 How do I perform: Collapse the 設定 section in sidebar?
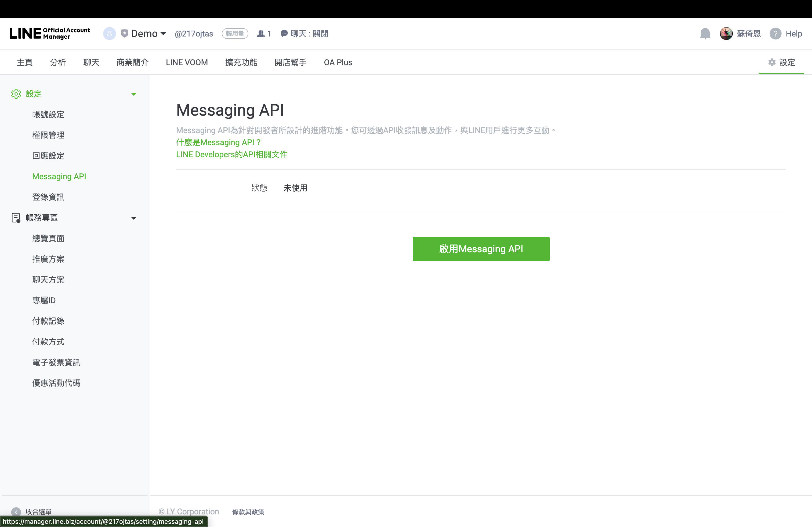point(134,94)
